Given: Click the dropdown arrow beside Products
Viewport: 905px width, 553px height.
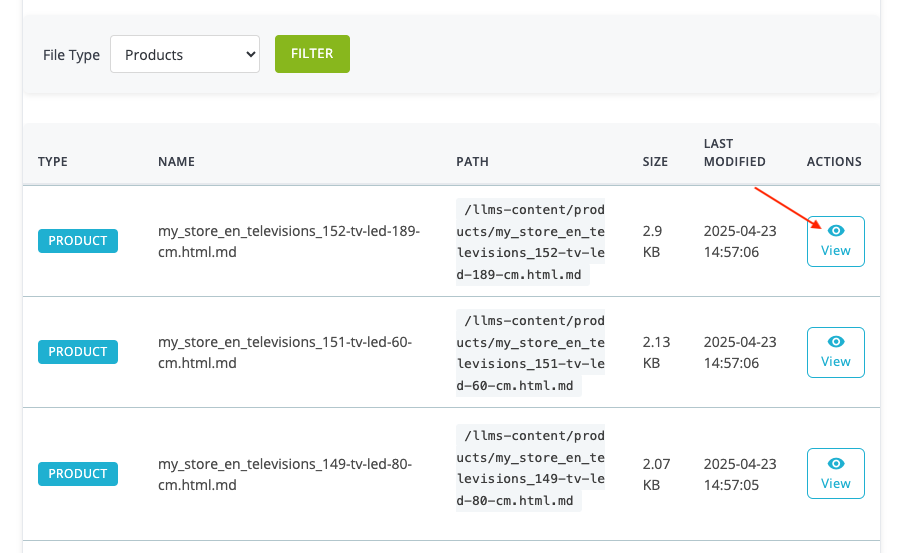Looking at the screenshot, I should 250,54.
